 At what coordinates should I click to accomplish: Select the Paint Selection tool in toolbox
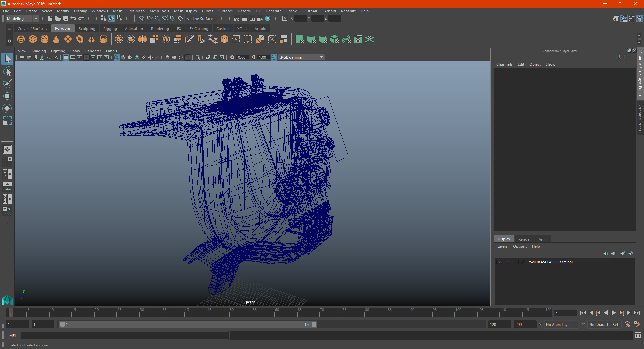7,84
